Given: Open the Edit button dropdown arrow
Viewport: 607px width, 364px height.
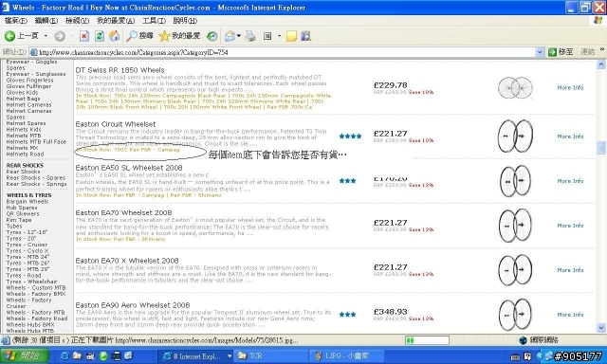Looking at the screenshot, I should (x=279, y=36).
